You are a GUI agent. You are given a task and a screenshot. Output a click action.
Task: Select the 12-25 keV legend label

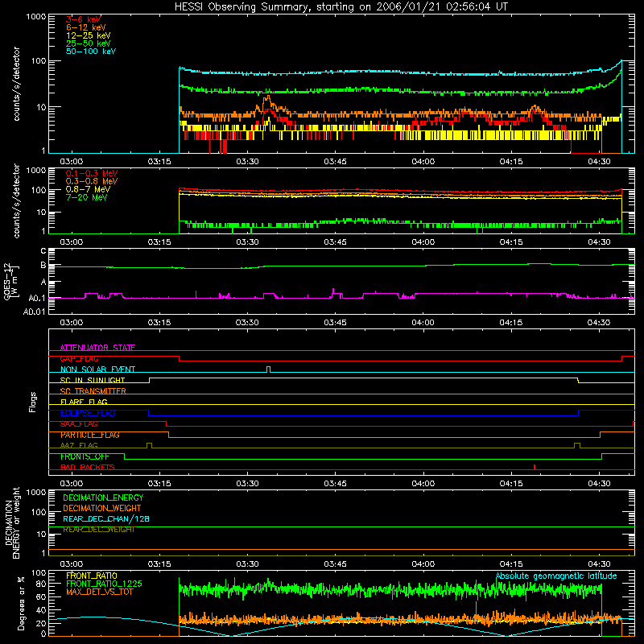[89, 35]
